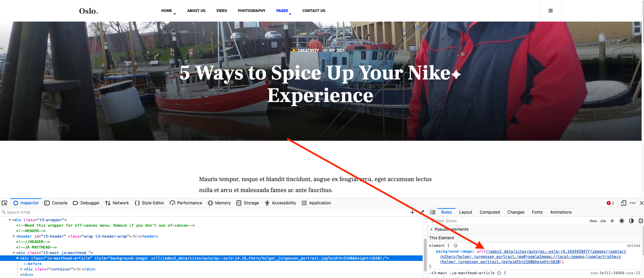Select the Fonts sidebar tab
644x278 pixels.
pyautogui.click(x=537, y=212)
